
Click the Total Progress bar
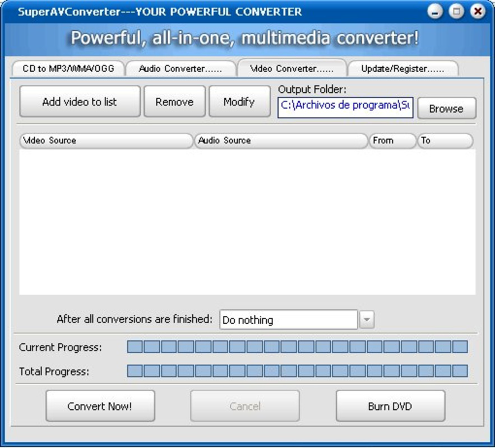pyautogui.click(x=297, y=371)
